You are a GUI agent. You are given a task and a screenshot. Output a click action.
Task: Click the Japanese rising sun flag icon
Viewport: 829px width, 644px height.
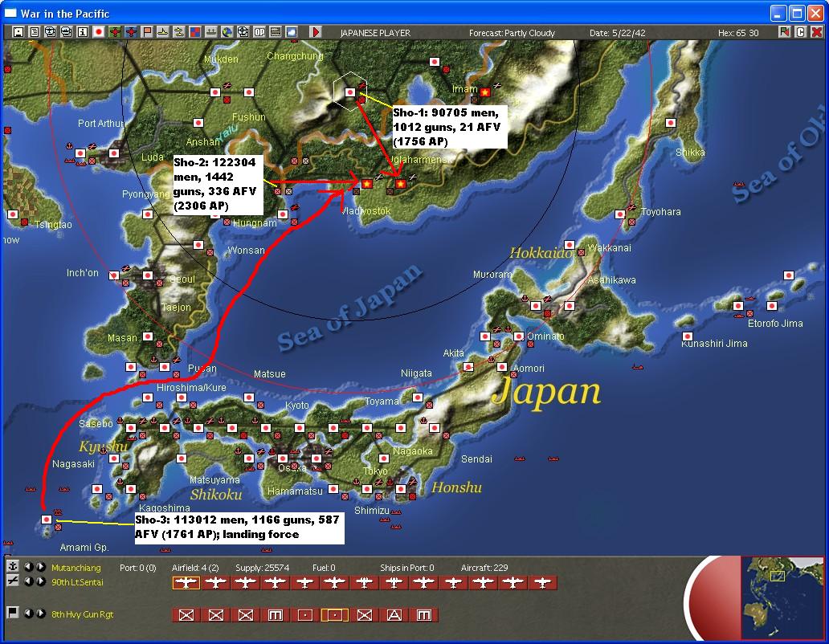click(x=98, y=32)
